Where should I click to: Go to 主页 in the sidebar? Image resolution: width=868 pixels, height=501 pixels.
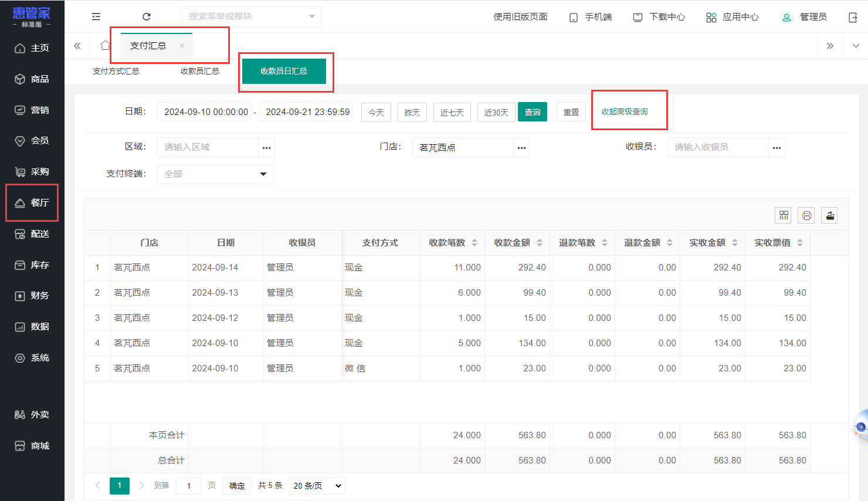pos(32,48)
